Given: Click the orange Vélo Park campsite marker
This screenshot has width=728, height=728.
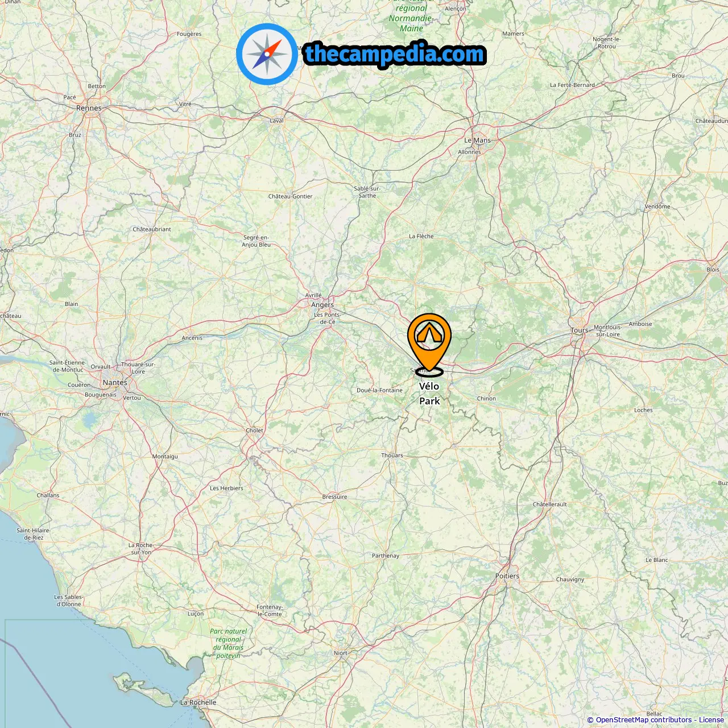Looking at the screenshot, I should click(429, 344).
